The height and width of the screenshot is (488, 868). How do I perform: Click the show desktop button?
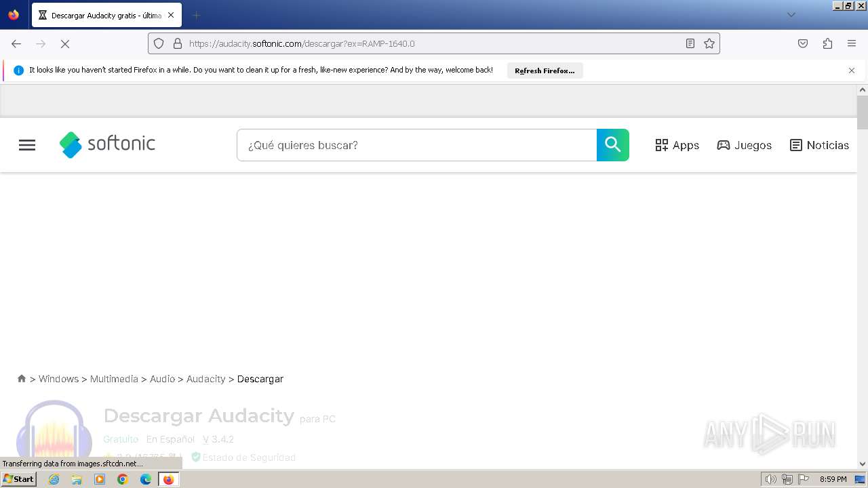[x=860, y=479]
